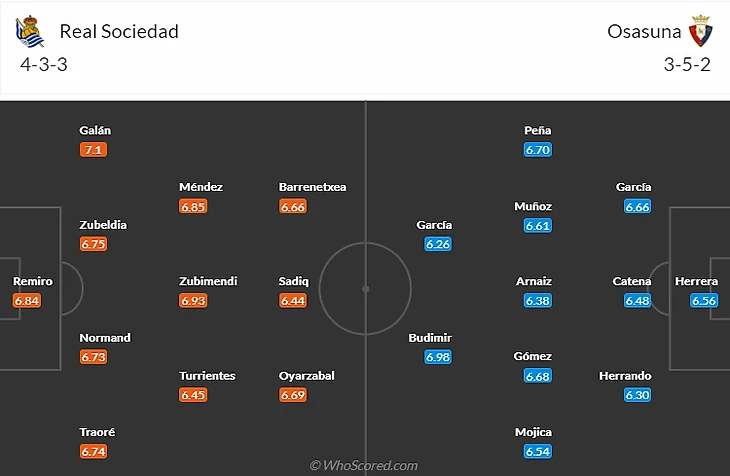Screen dimensions: 730x476
Task: Select Mojica's player name
Action: (x=533, y=432)
